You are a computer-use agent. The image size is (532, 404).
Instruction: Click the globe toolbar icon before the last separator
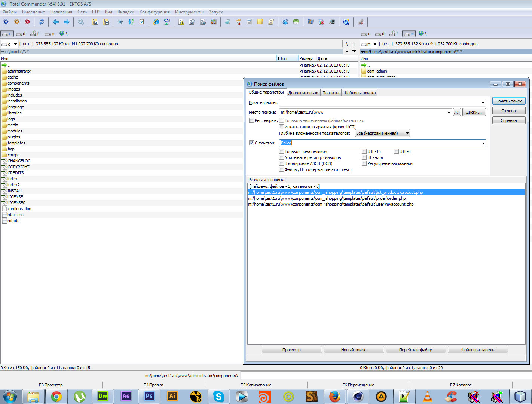[346, 22]
